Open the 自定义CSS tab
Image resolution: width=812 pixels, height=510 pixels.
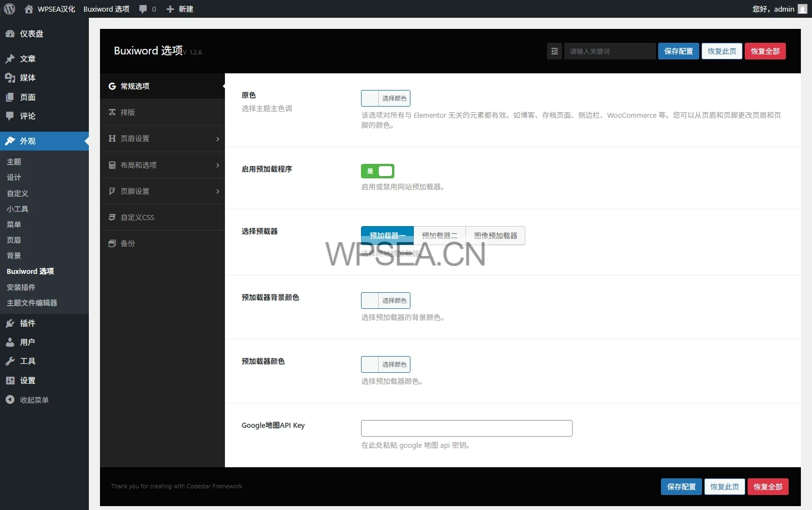coord(162,217)
